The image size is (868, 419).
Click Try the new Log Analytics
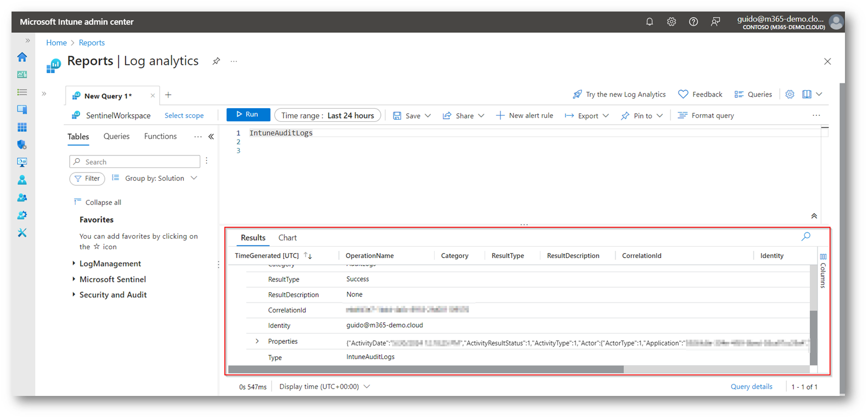coord(619,94)
